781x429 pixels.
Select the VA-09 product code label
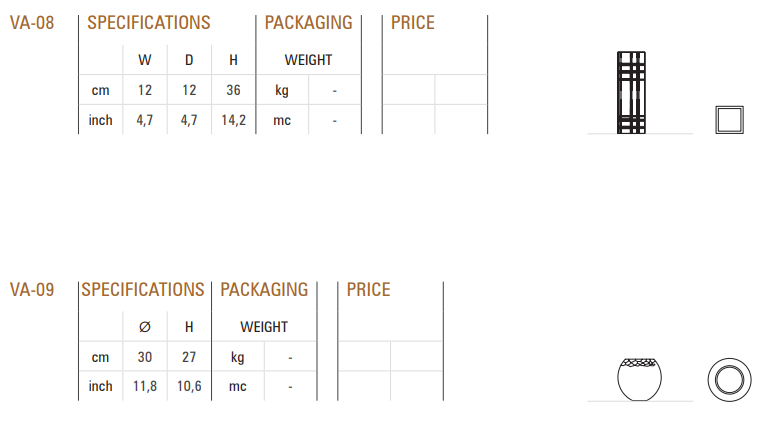pos(32,290)
